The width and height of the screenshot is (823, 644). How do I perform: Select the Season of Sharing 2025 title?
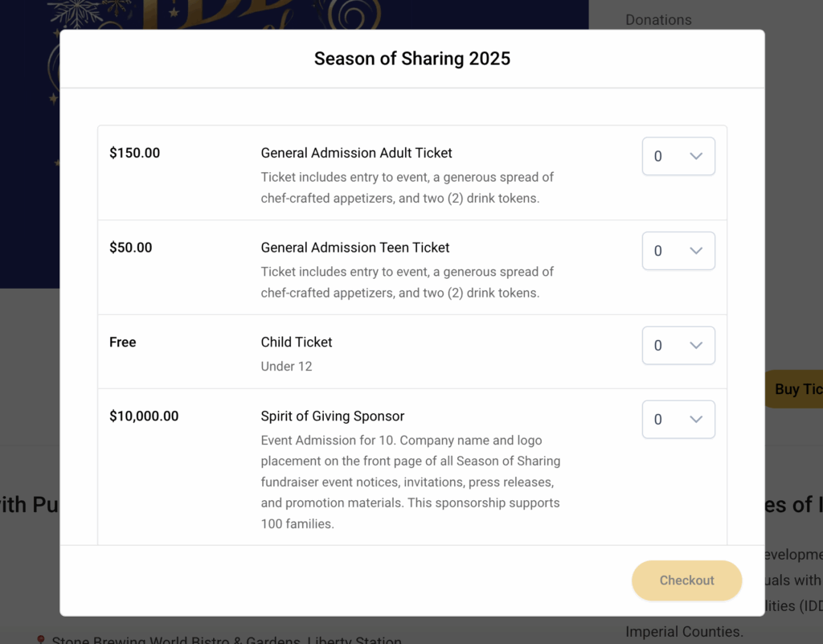(x=411, y=58)
